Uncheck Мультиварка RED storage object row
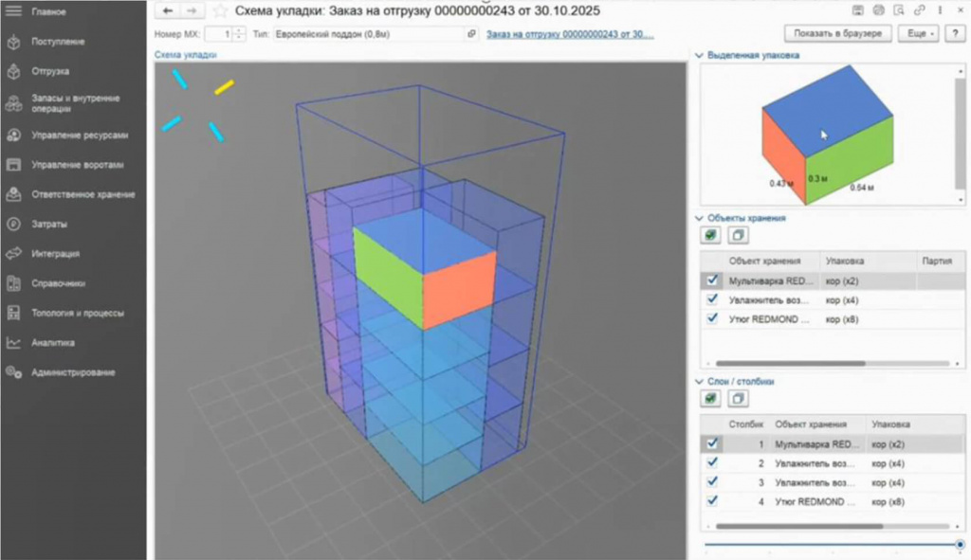The image size is (971, 560). click(712, 280)
